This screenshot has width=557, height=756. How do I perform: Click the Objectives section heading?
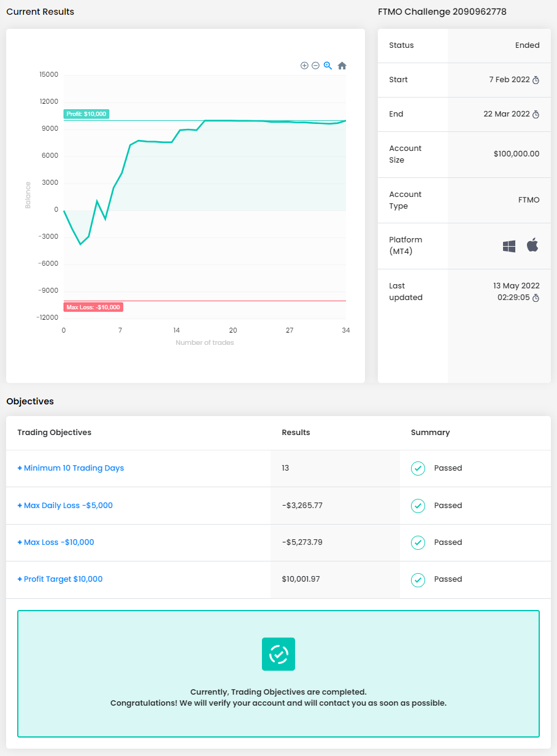tap(30, 401)
